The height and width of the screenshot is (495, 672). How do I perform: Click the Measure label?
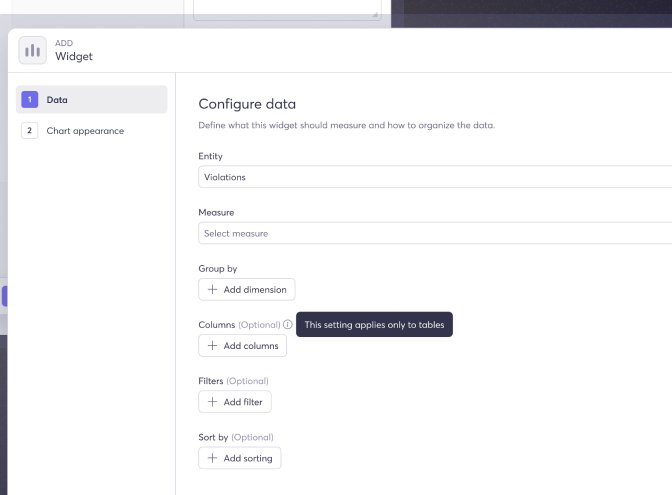tap(216, 213)
